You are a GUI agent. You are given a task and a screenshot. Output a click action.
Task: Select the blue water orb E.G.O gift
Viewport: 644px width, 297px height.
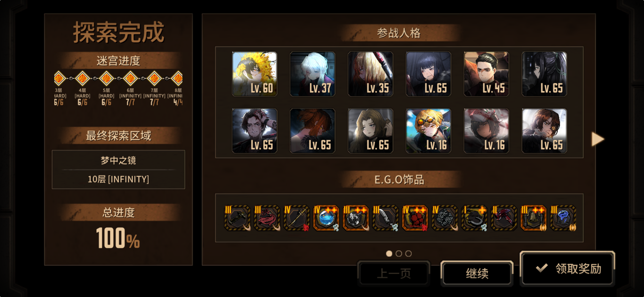click(x=326, y=218)
